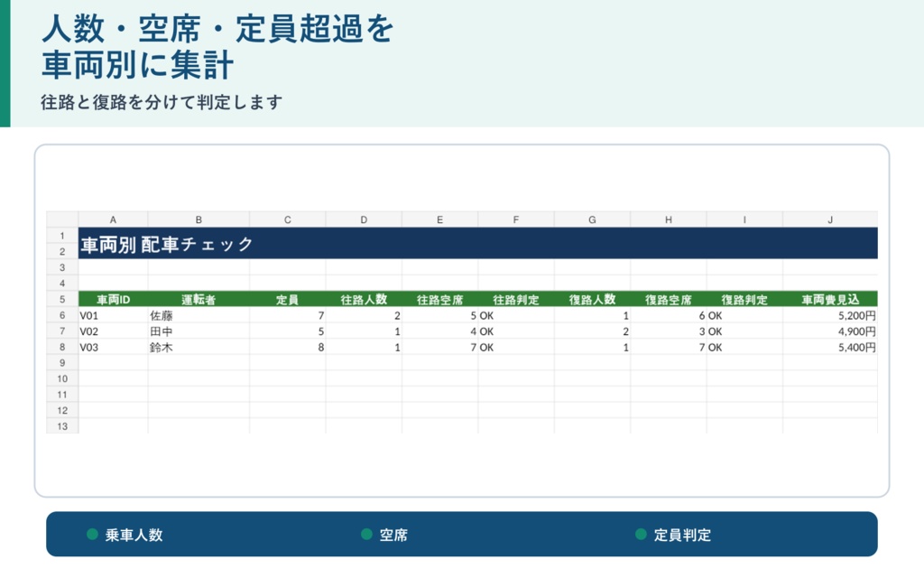924x578 pixels.
Task: Click the 定員判定 label in bottom bar
Action: 682,535
